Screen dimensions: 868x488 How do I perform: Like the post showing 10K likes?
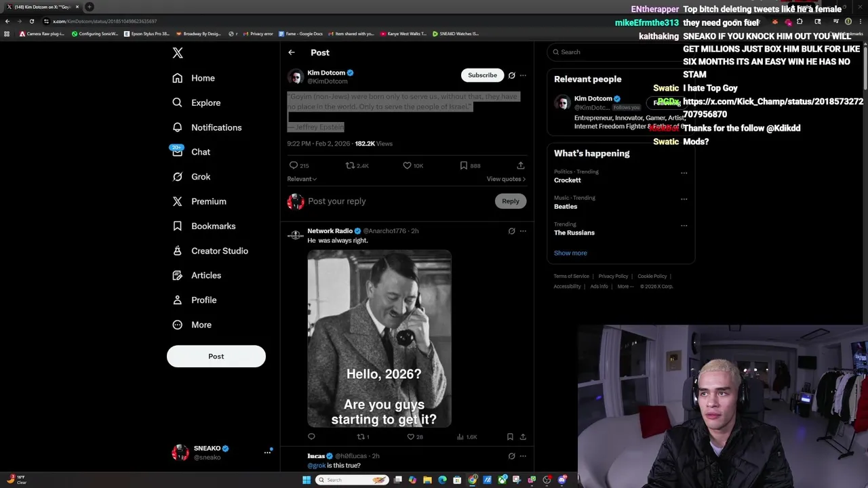(407, 165)
